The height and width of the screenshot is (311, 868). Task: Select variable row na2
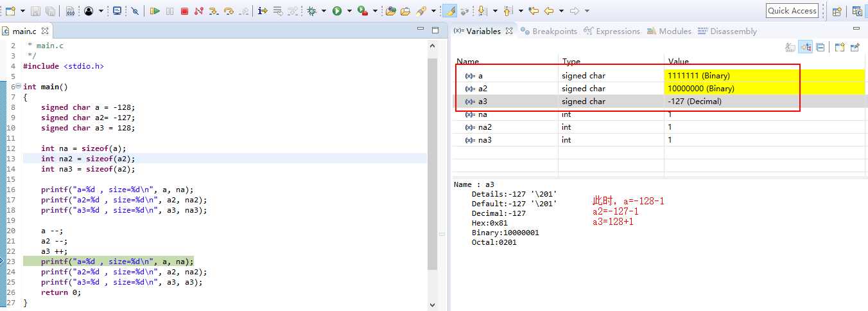(660, 127)
